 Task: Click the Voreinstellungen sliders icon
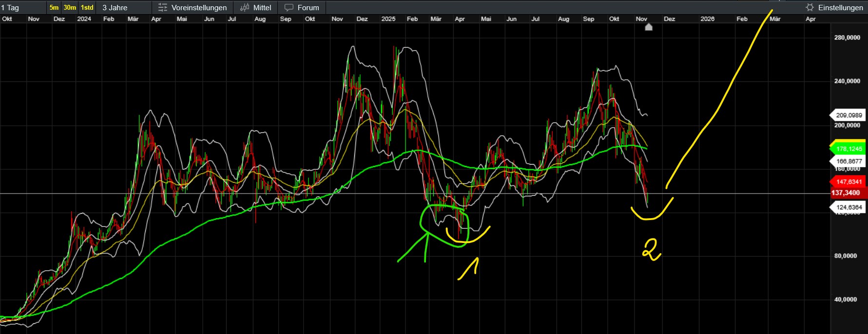pyautogui.click(x=163, y=7)
